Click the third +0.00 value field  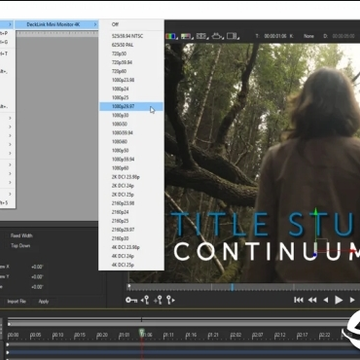pyautogui.click(x=37, y=287)
